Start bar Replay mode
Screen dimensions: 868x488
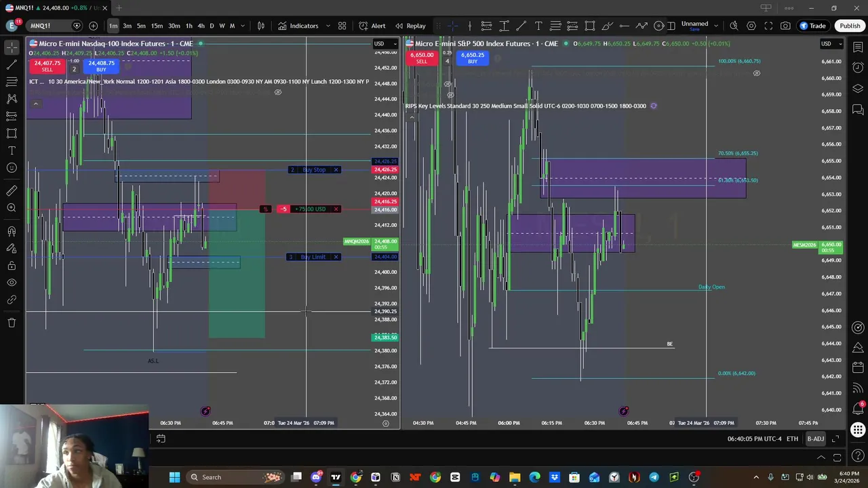410,26
